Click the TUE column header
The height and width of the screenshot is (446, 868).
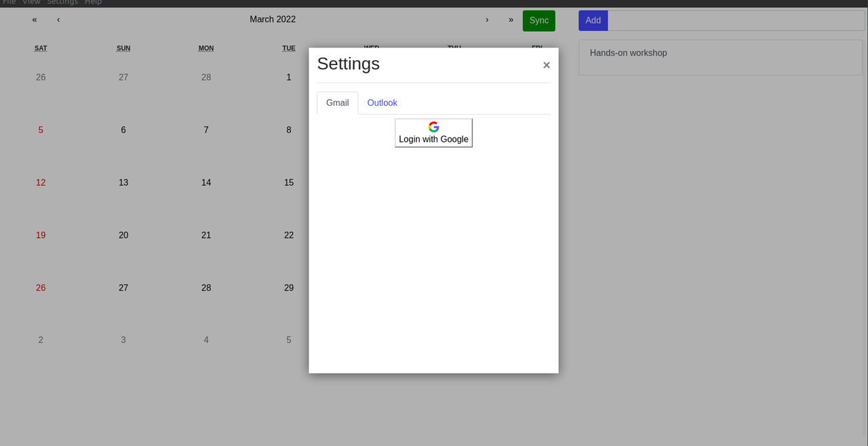[x=289, y=48]
